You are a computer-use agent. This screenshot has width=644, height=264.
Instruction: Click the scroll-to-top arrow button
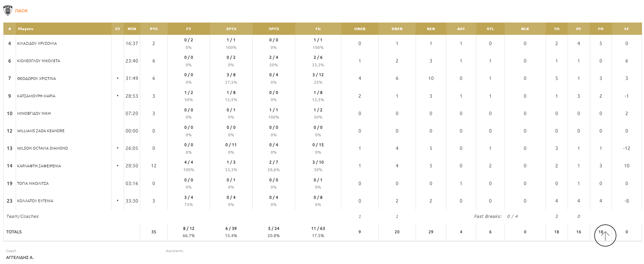pyautogui.click(x=605, y=235)
